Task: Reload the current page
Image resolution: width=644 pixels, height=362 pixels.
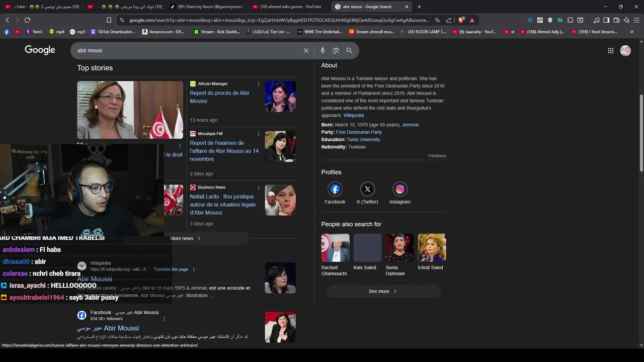Action: coord(27,20)
